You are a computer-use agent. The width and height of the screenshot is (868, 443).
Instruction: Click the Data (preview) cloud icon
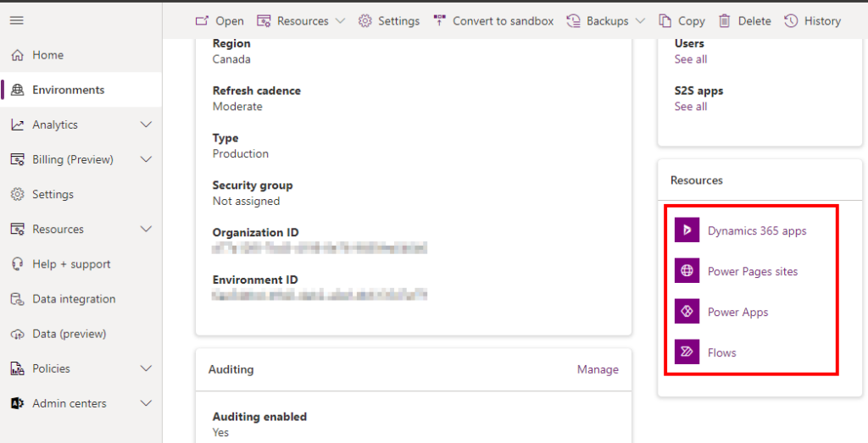click(18, 334)
